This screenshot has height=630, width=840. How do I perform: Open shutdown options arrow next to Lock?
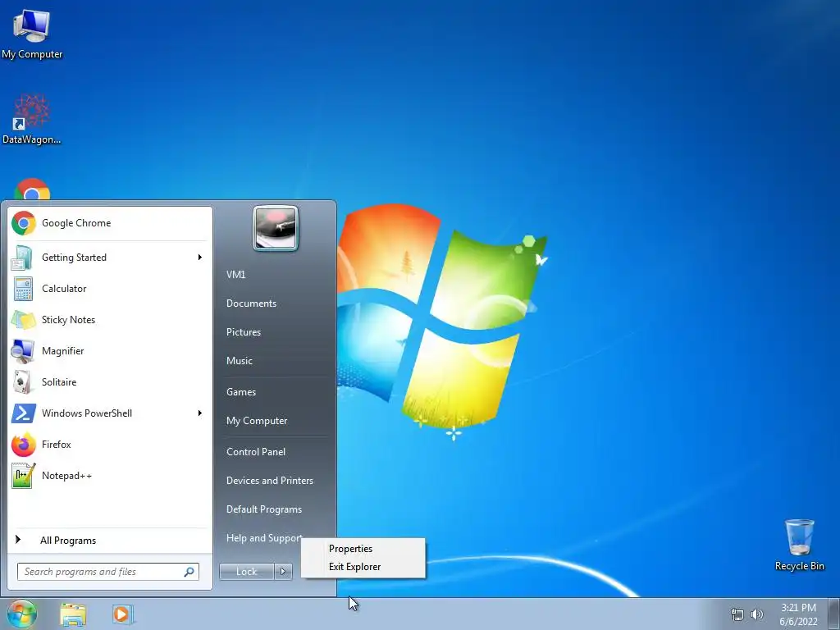tap(283, 572)
